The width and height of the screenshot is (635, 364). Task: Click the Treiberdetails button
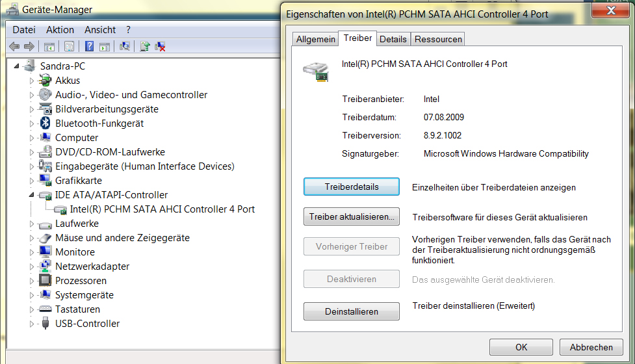[352, 187]
